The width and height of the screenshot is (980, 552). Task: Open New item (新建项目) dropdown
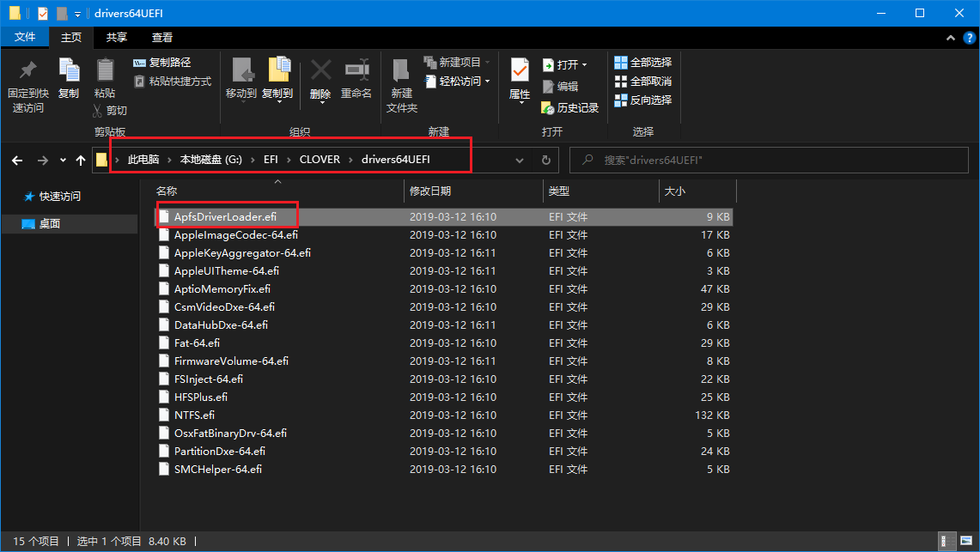tap(457, 63)
